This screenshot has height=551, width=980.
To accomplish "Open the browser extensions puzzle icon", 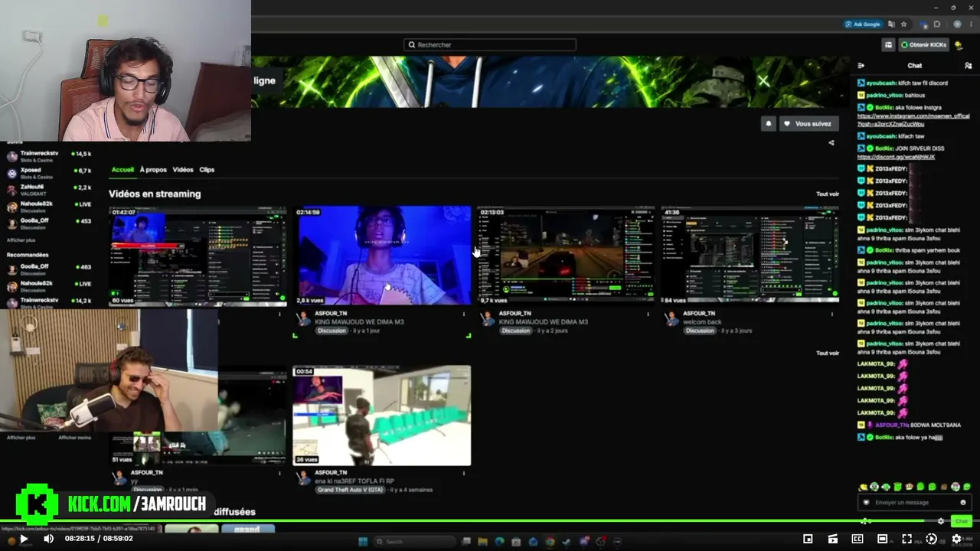I will tap(937, 24).
